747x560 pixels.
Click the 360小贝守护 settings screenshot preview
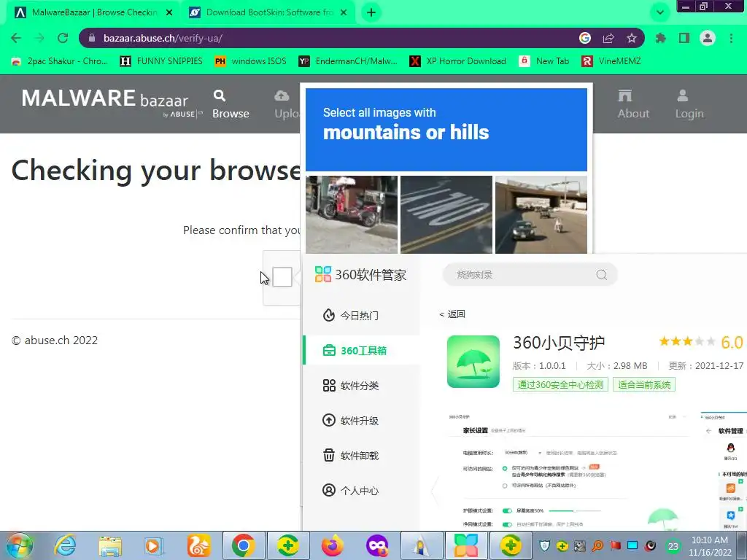click(x=569, y=470)
